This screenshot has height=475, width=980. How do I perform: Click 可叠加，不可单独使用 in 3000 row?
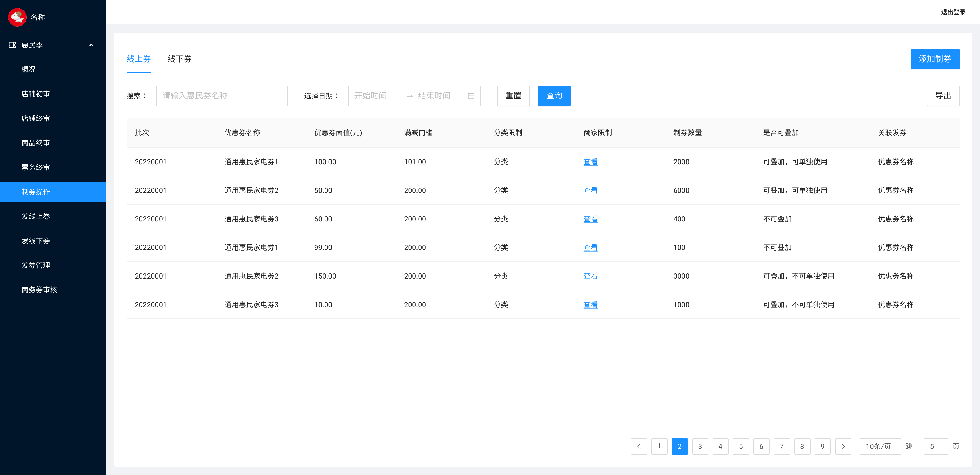coord(799,276)
